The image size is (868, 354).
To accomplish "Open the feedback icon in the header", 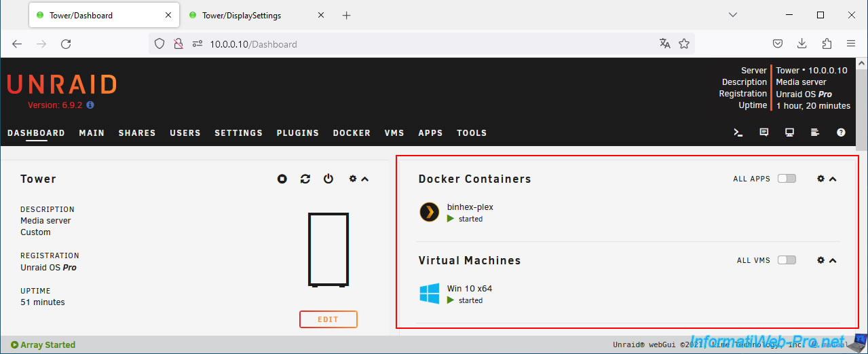I will [764, 132].
